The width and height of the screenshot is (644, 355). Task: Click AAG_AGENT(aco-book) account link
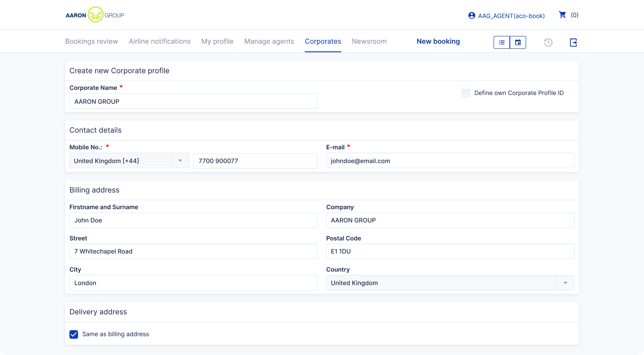(511, 16)
